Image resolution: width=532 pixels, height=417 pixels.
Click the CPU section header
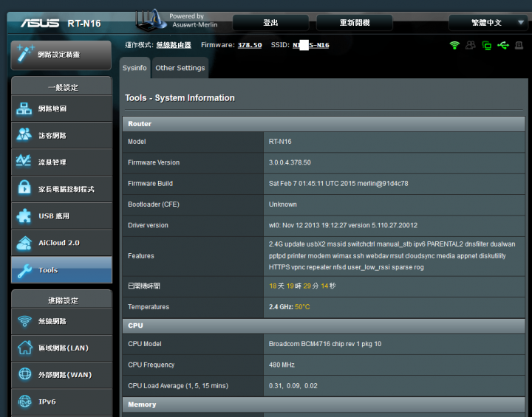[x=324, y=325]
